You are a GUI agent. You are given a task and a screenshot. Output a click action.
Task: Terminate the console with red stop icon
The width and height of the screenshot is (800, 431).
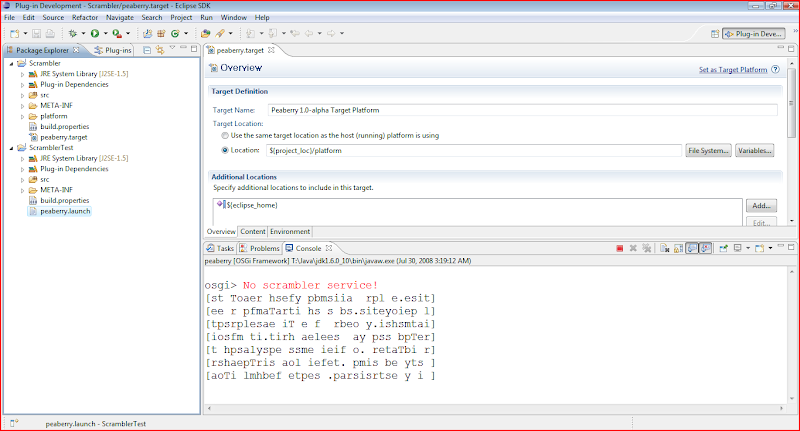point(619,248)
